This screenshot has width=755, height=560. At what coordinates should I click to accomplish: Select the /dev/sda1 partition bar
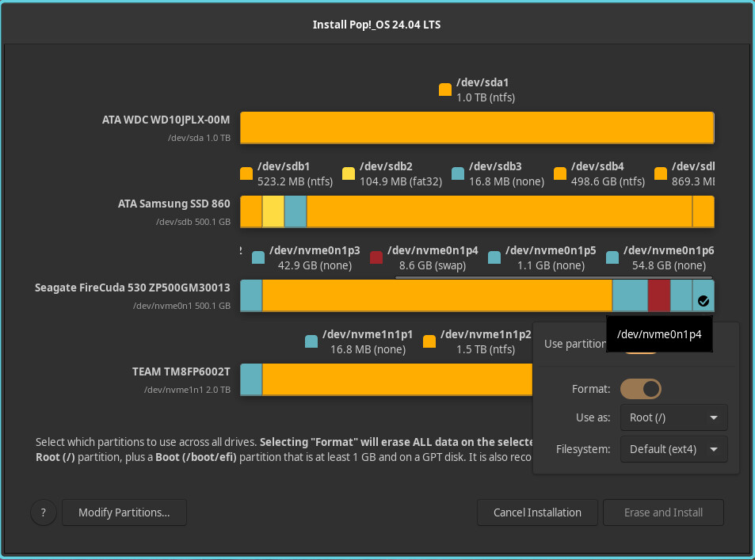[x=477, y=128]
